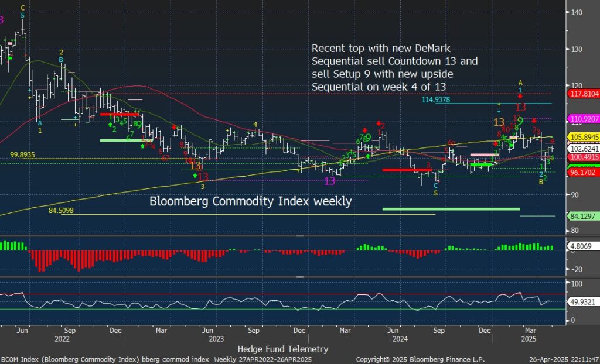
Task: Select the white 102.6241 last price label
Action: (585, 149)
